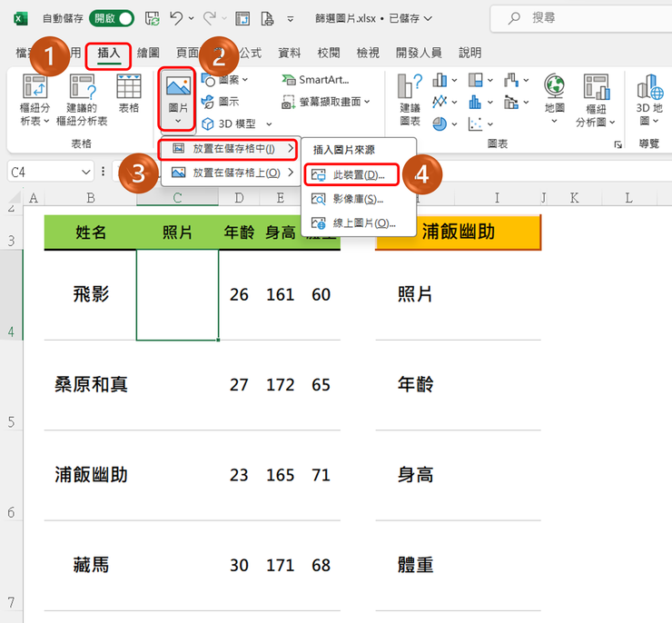Open the PivotTable (樞紐分析表) tool
The height and width of the screenshot is (623, 672).
[35, 99]
